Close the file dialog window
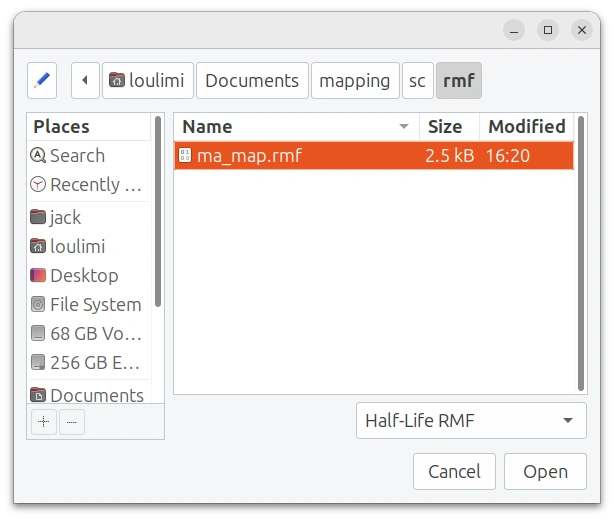Image resolution: width=614 pixels, height=520 pixels. [x=582, y=30]
